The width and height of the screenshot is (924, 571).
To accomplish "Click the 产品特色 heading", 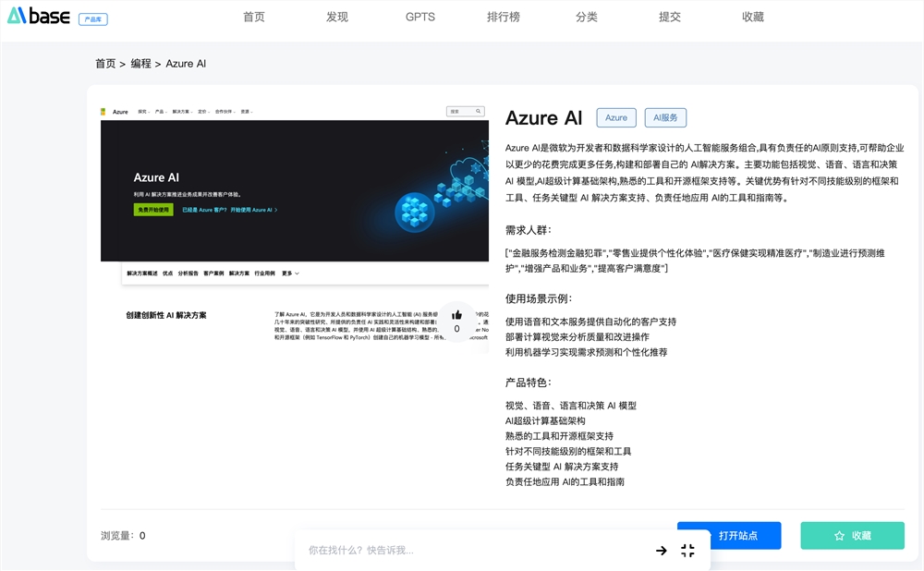I will coord(529,383).
